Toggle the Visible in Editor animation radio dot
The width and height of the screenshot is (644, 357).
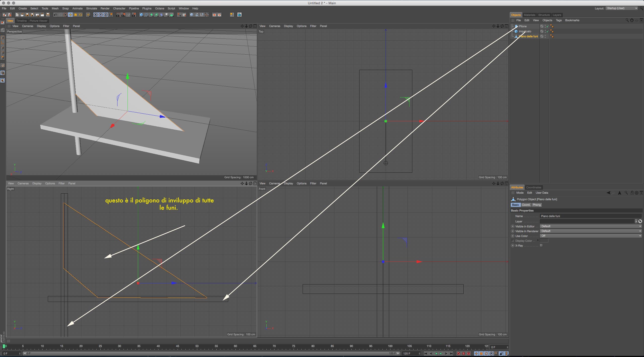[x=513, y=226]
